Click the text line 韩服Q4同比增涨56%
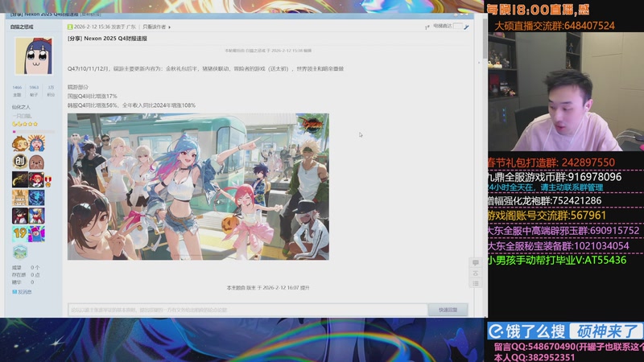This screenshot has height=362, width=644. 93,105
